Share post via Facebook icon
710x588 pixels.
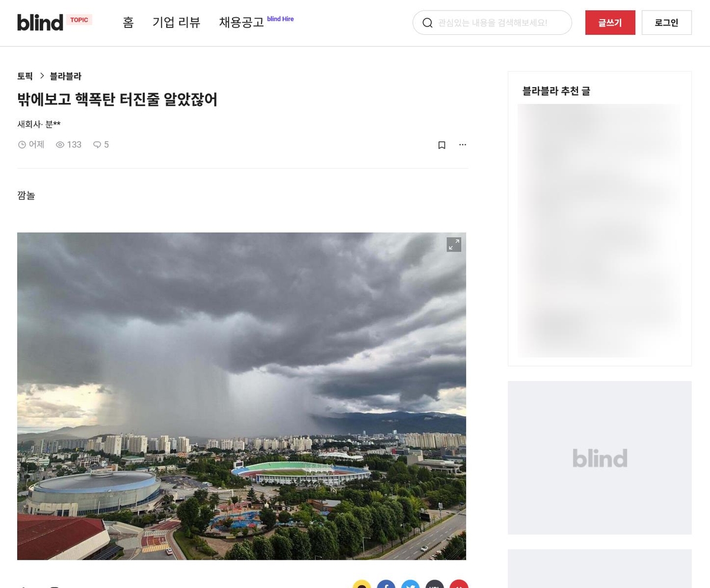click(x=386, y=586)
